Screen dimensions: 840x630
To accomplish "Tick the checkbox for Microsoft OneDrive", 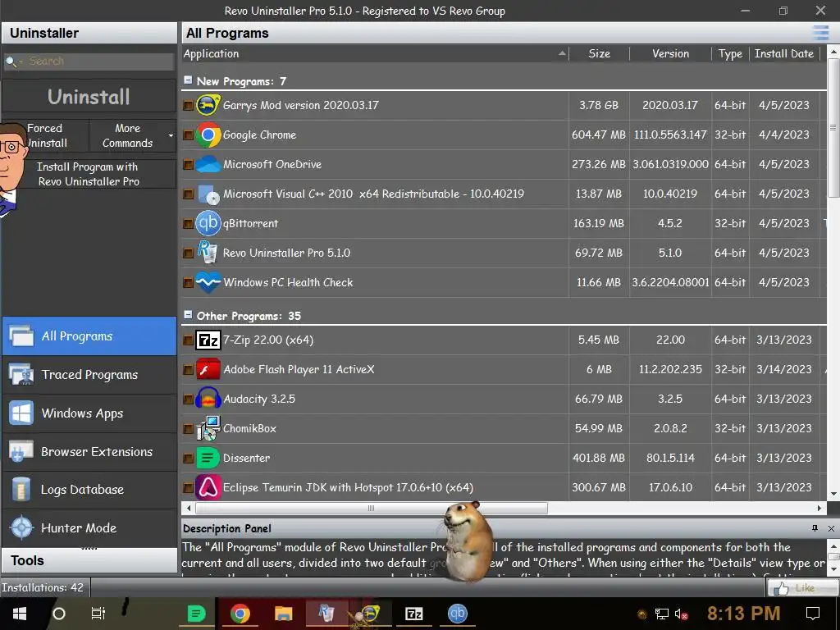I will pyautogui.click(x=188, y=164).
